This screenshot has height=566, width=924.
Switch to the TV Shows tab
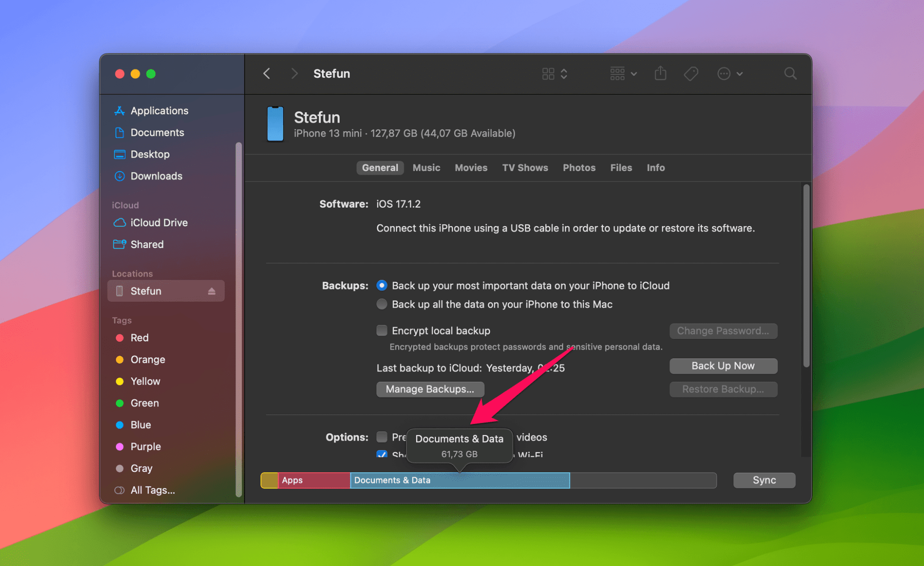coord(525,167)
